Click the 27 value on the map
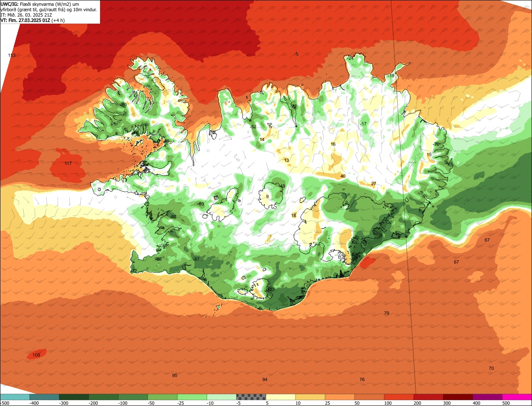The height and width of the screenshot is (406, 532). coord(374,183)
